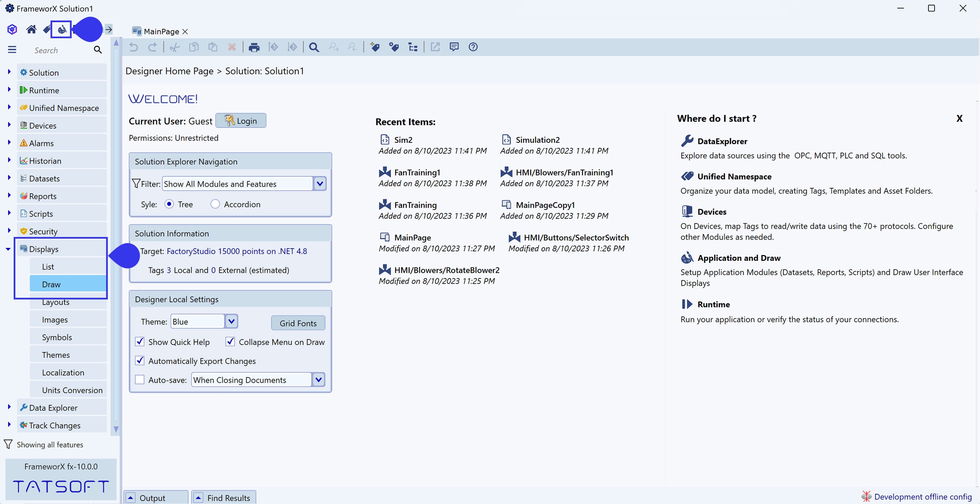Click the Paste toolbar icon
Viewport: 980px width, 504px height.
[x=213, y=47]
